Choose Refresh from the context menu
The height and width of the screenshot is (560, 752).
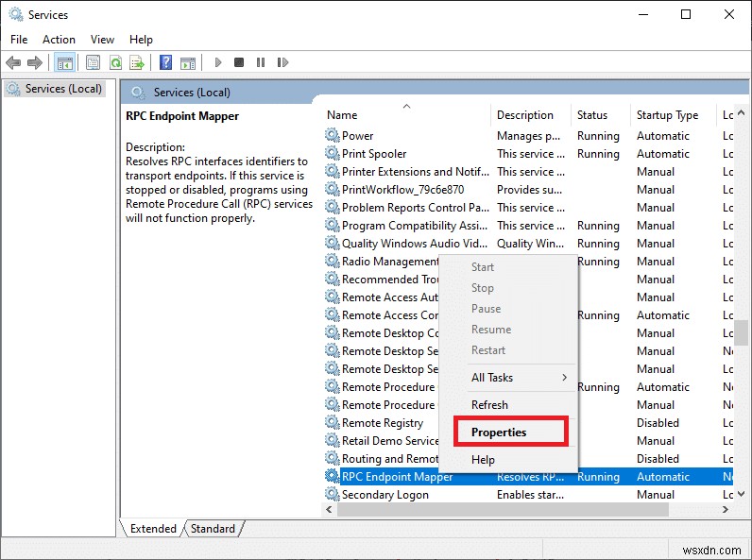(489, 405)
